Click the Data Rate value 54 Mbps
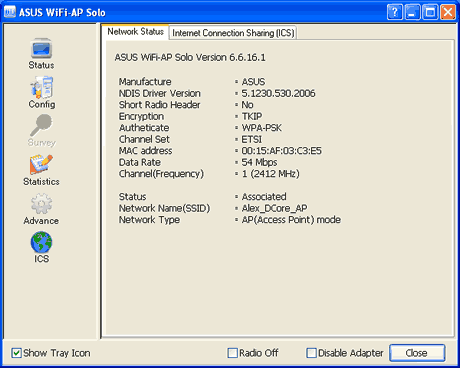 pyautogui.click(x=259, y=162)
